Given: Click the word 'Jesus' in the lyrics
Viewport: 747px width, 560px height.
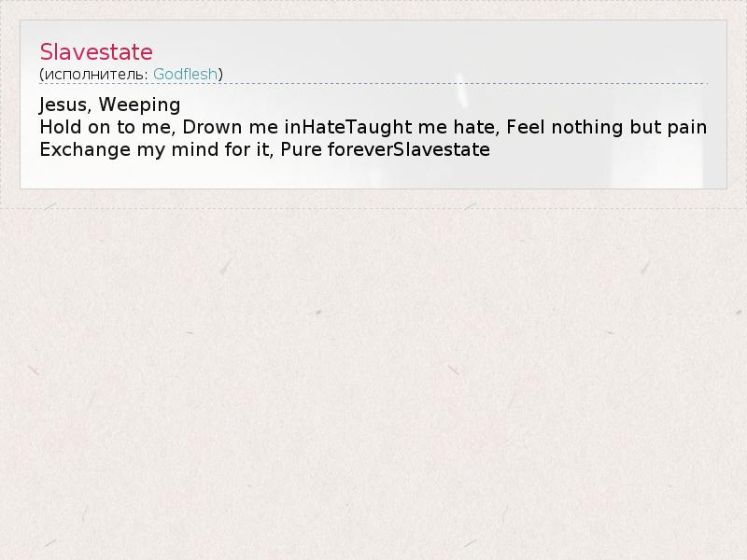Looking at the screenshot, I should 63,105.
